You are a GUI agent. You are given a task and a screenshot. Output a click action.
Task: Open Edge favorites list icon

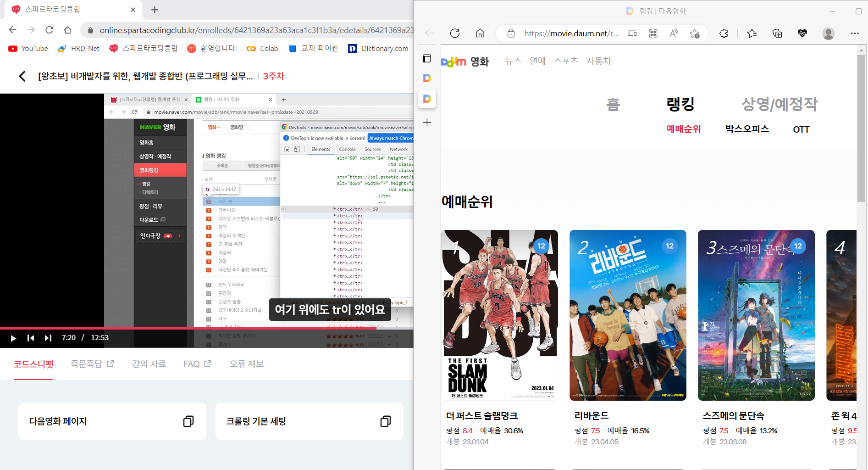[x=752, y=34]
